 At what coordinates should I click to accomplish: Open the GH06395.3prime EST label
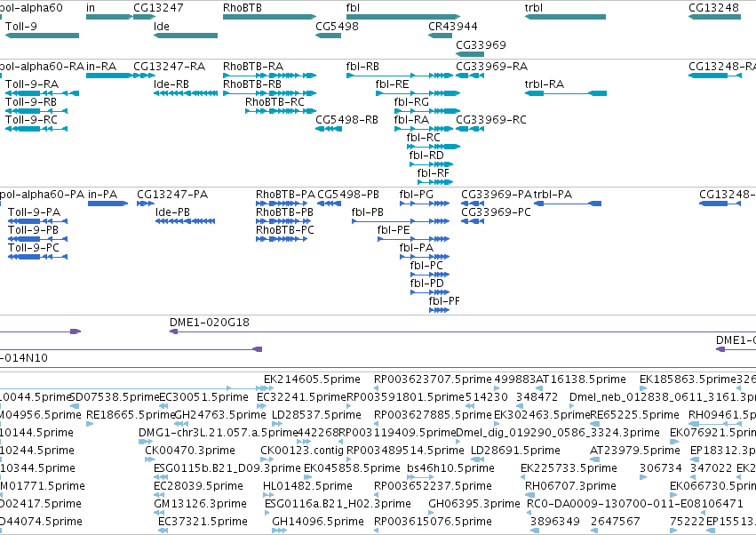coord(474,504)
